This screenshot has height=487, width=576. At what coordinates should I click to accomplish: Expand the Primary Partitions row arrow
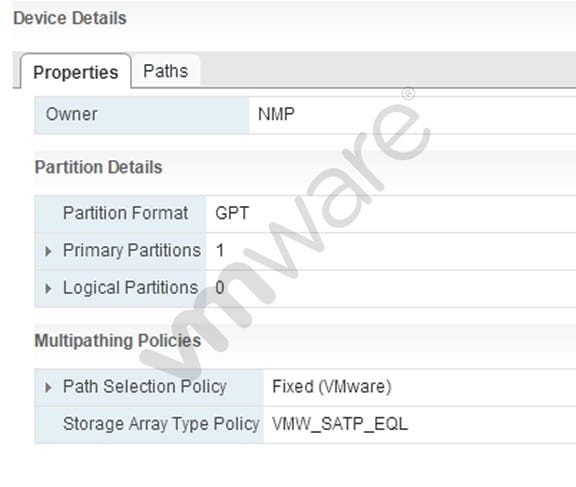coord(48,251)
